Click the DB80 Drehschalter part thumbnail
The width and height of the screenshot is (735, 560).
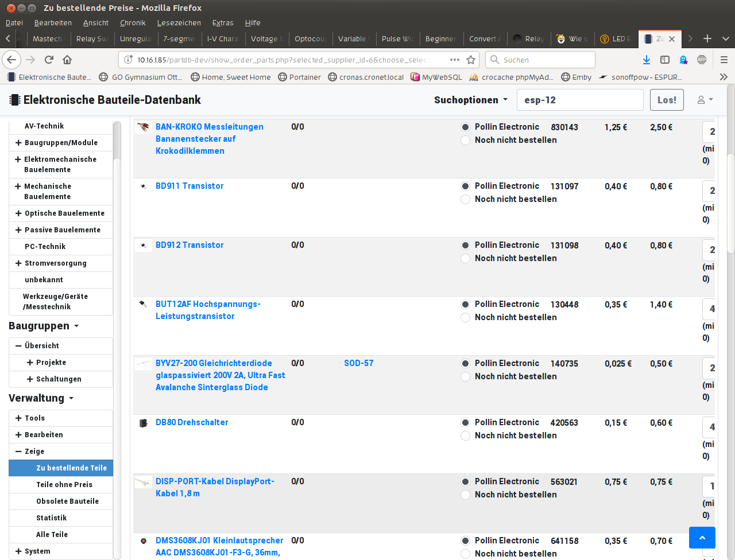click(x=143, y=423)
